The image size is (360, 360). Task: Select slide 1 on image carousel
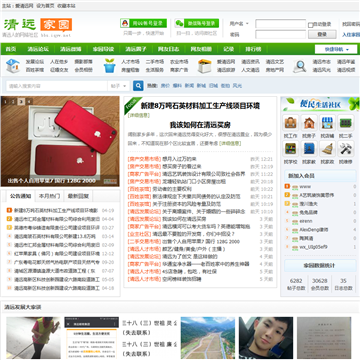[6, 101]
